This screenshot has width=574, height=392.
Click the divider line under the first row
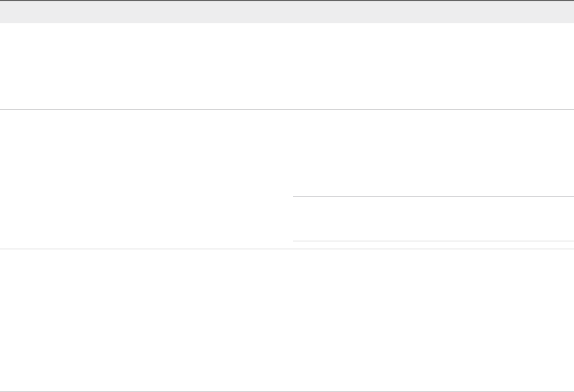click(287, 110)
